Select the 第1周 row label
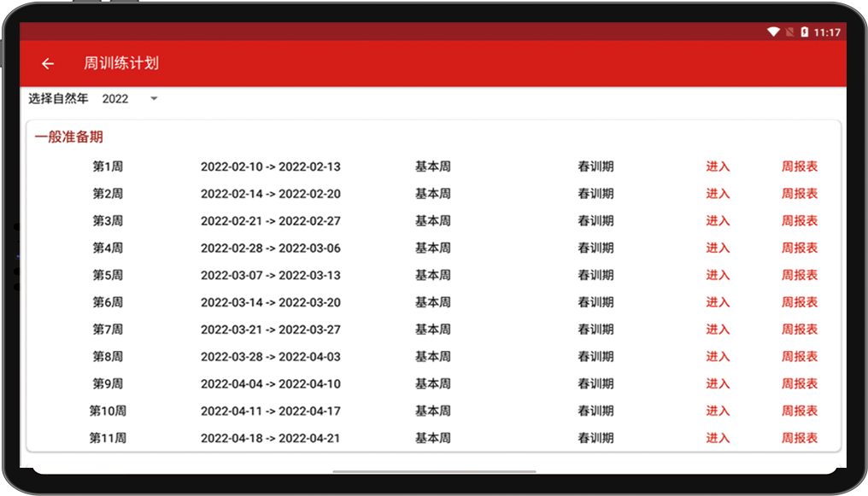This screenshot has width=868, height=496. pos(108,166)
